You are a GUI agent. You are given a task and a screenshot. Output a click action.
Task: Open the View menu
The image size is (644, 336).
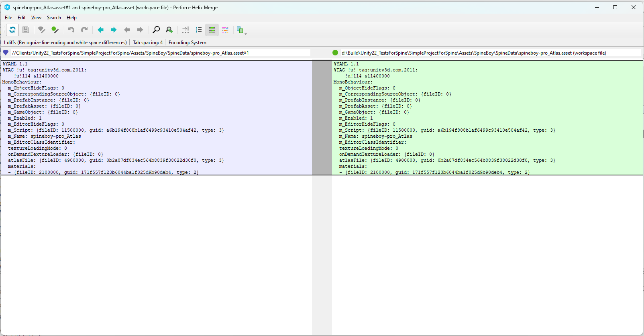36,18
